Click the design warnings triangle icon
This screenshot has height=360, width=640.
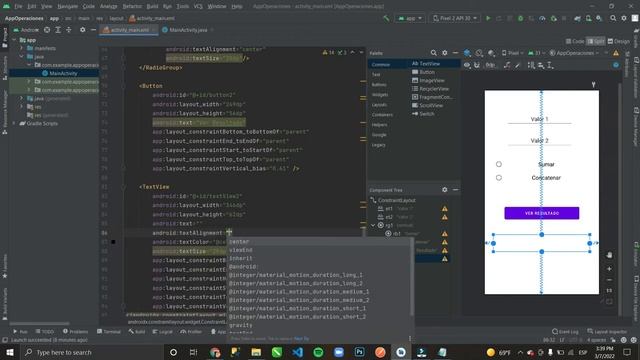[x=616, y=53]
